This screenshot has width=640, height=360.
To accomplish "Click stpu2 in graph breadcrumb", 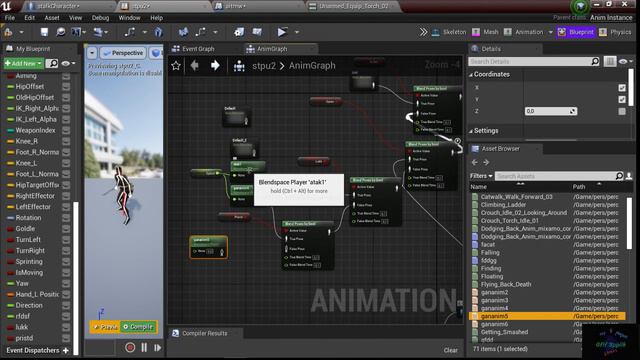I will [264, 66].
